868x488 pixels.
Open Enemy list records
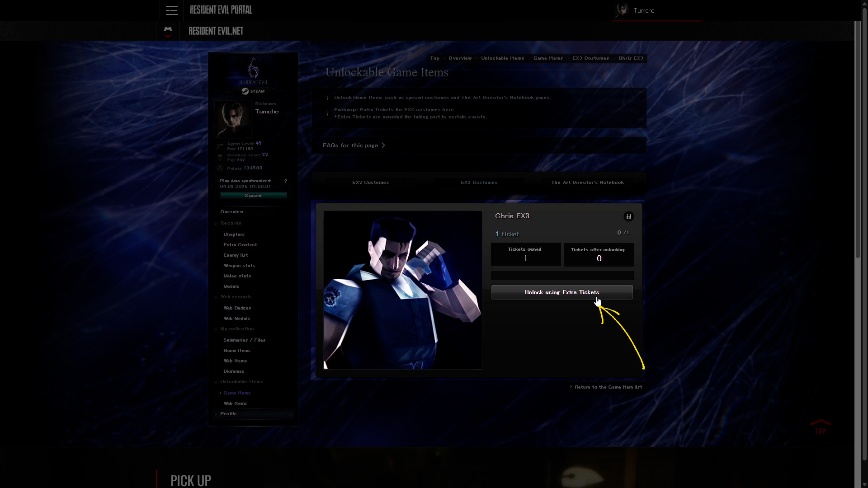236,255
